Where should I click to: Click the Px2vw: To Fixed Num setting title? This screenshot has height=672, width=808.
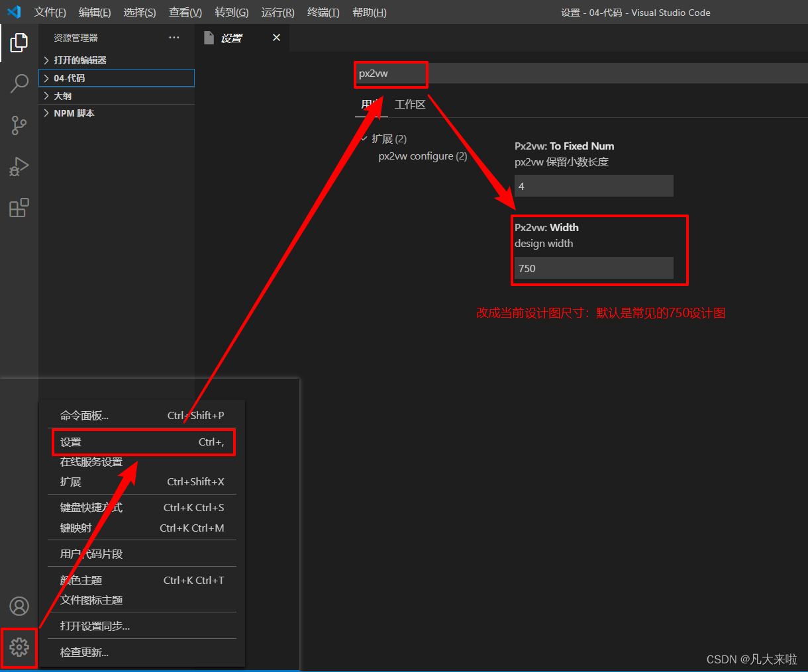[564, 146]
